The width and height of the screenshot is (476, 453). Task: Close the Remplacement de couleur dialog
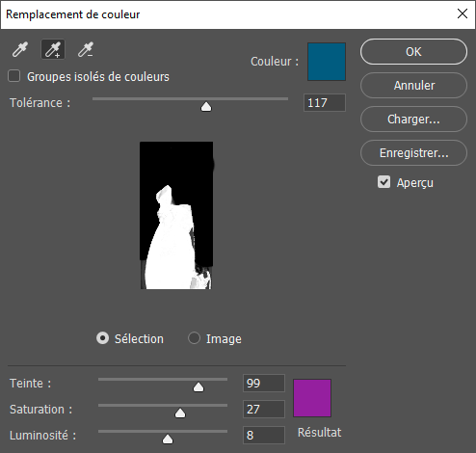pos(463,13)
